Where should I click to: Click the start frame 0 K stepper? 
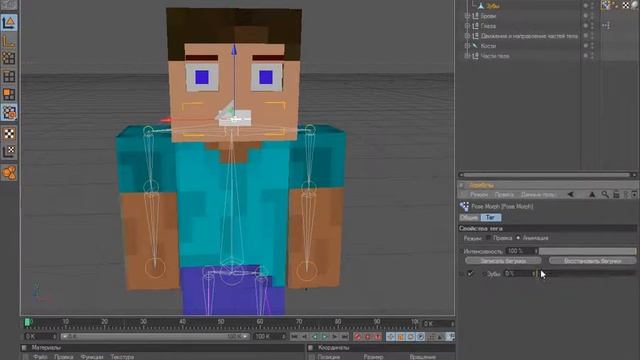click(x=54, y=337)
